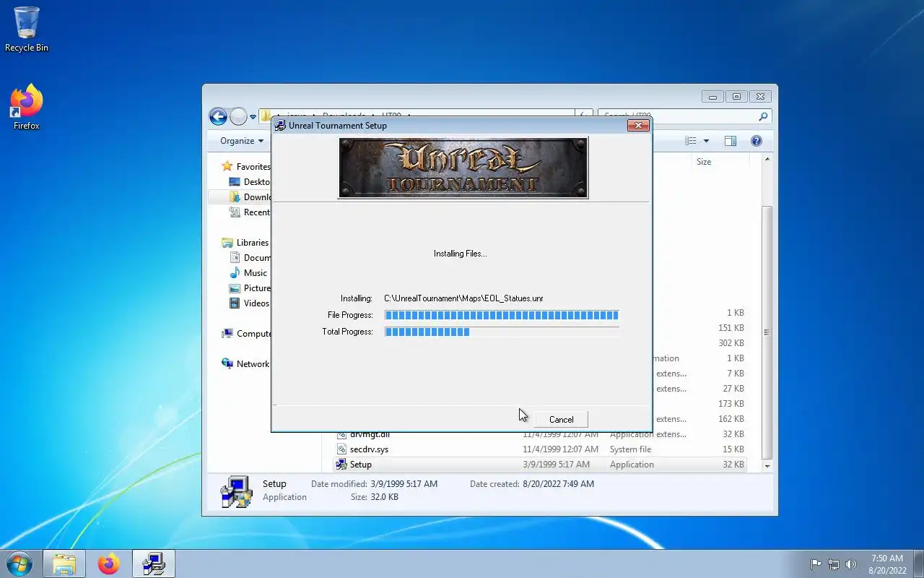
Task: Minimize the Explorer window
Action: (x=713, y=97)
